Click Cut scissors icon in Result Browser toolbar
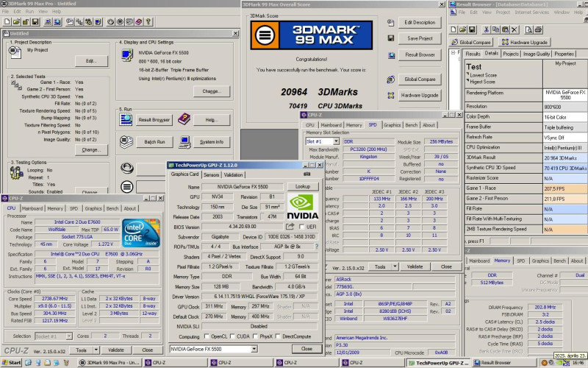 click(487, 29)
